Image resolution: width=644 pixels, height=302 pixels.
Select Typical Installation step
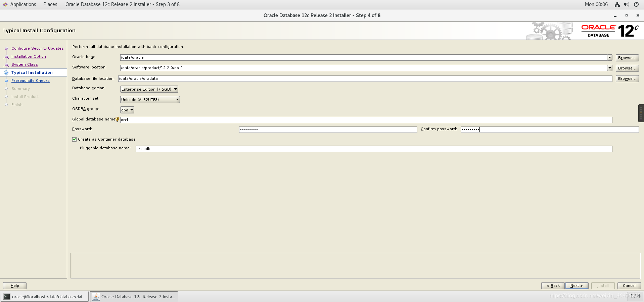pos(32,72)
